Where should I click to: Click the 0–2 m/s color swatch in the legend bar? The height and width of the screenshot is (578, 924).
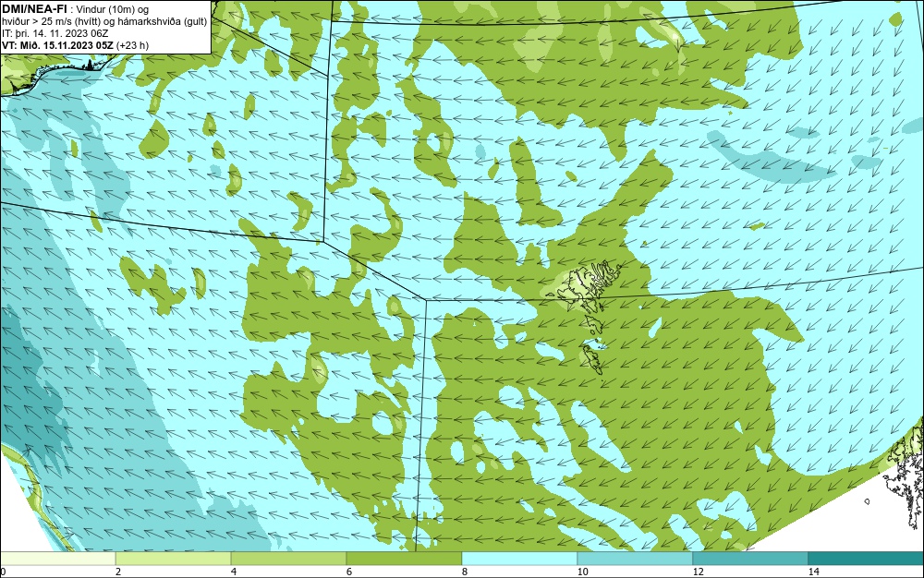coord(57,559)
